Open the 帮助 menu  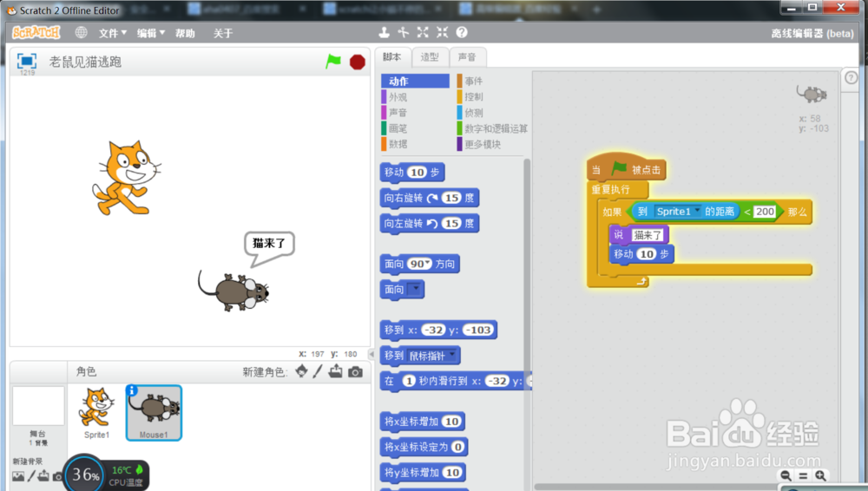coord(185,33)
